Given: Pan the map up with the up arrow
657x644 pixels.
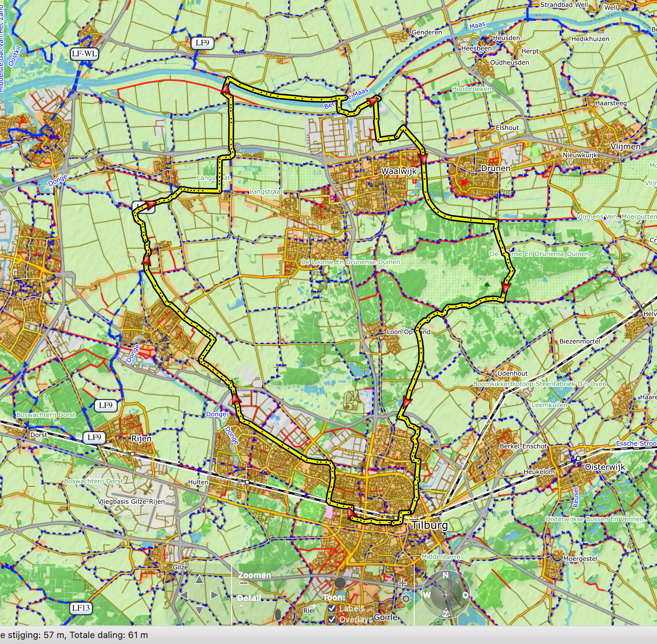Looking at the screenshot, I should coord(199,579).
